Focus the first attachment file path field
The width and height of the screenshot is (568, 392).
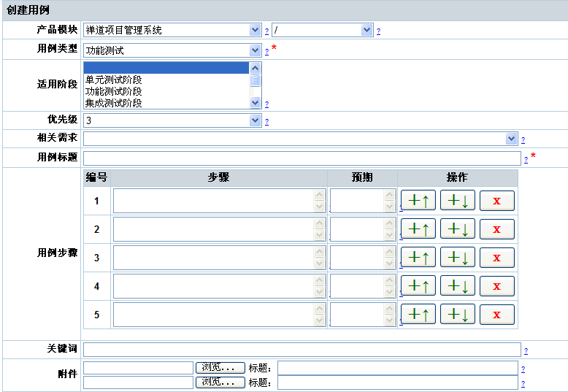pyautogui.click(x=139, y=368)
